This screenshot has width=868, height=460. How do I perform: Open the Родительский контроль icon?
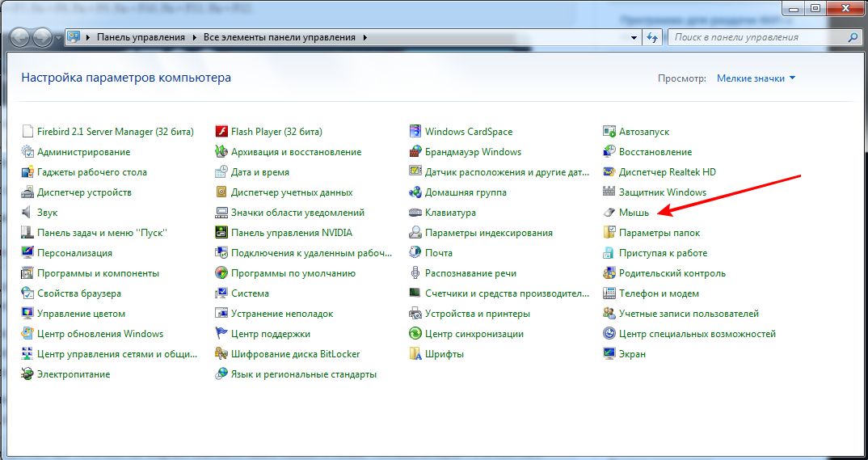[609, 273]
